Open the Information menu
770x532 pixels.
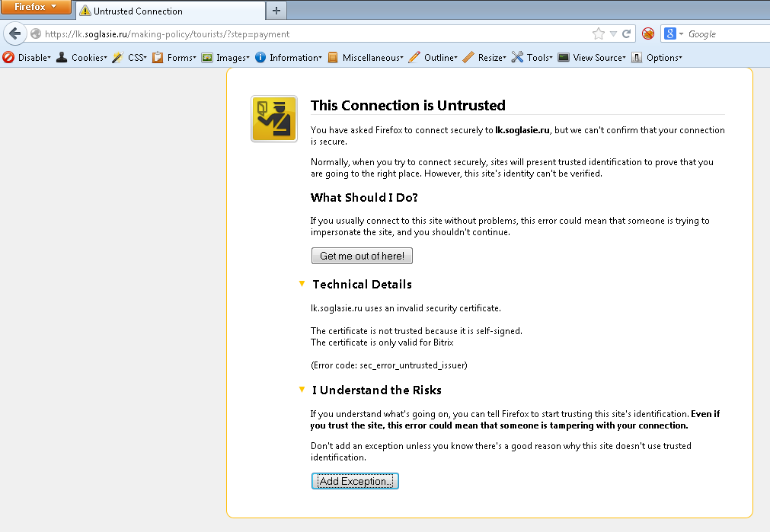coord(296,57)
